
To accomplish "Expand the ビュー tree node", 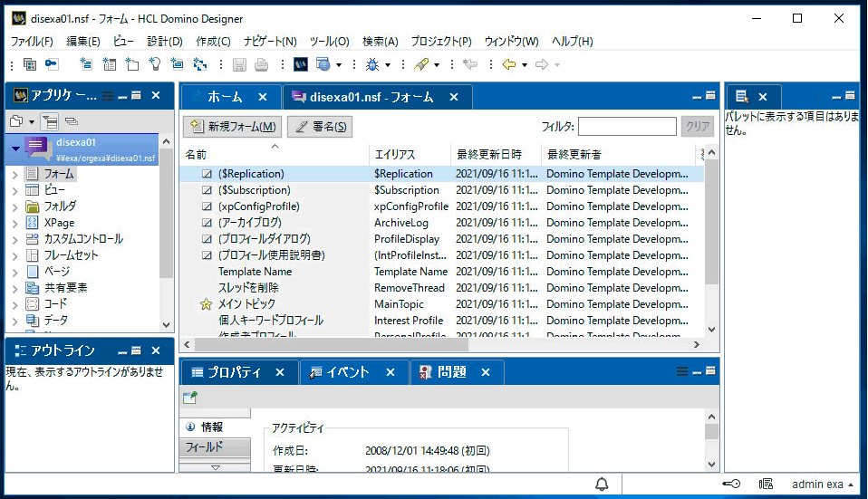I will click(14, 191).
